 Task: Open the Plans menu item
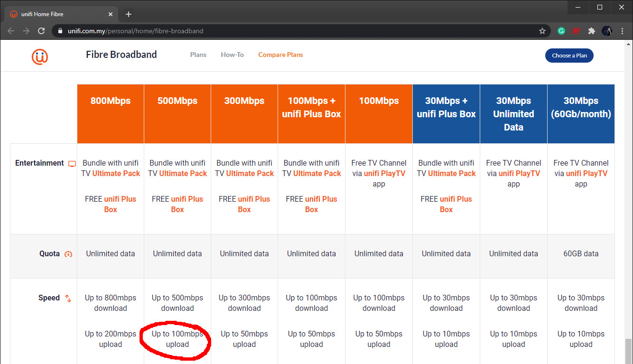198,55
